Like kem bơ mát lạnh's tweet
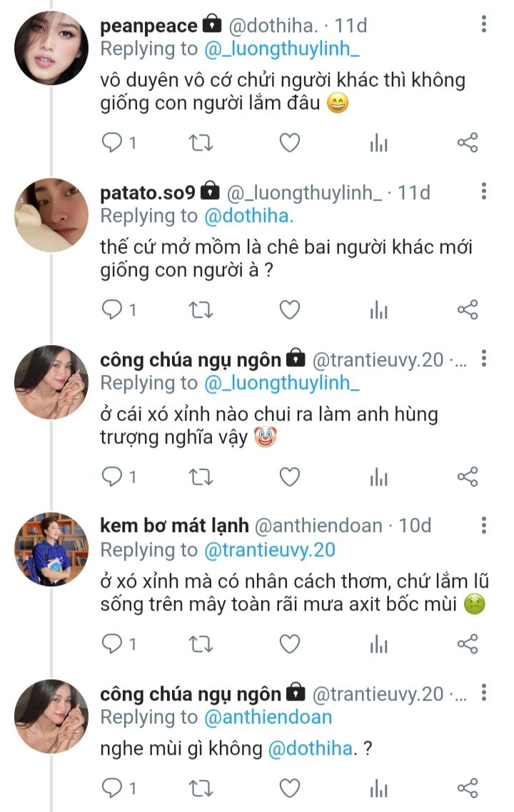Image resolution: width=514 pixels, height=812 pixels. pos(289,644)
